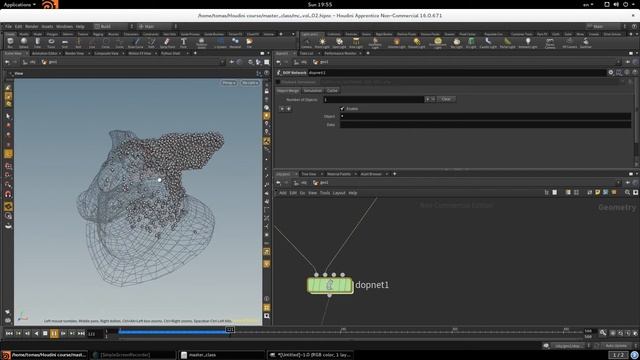Click the playbar current frame marker
Image resolution: width=640 pixels, height=360 pixels.
coord(230,329)
